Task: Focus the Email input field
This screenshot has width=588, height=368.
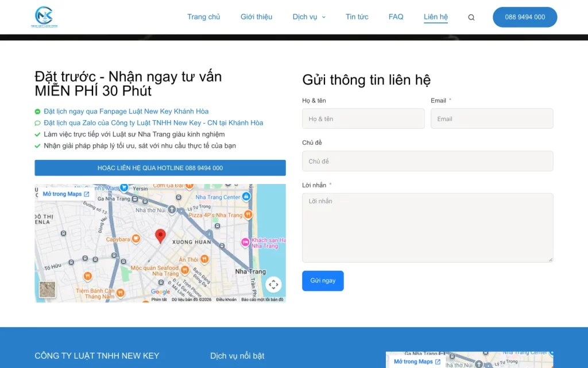Action: click(x=492, y=118)
